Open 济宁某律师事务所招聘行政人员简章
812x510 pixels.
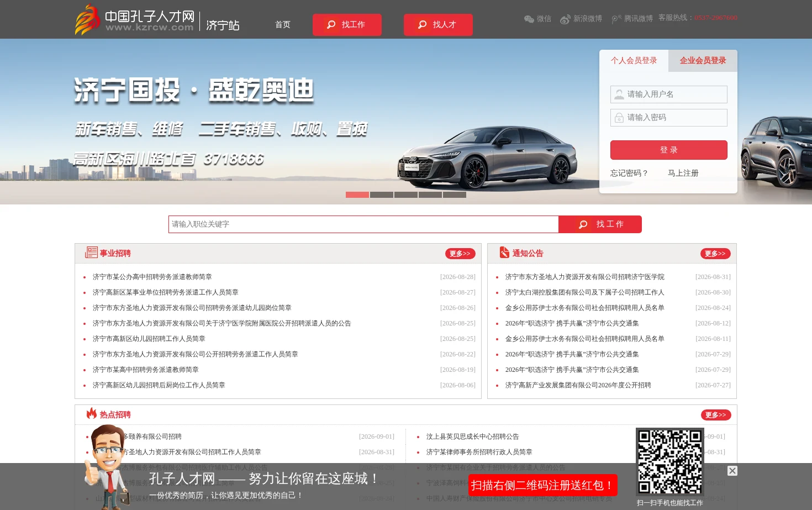[x=479, y=452]
